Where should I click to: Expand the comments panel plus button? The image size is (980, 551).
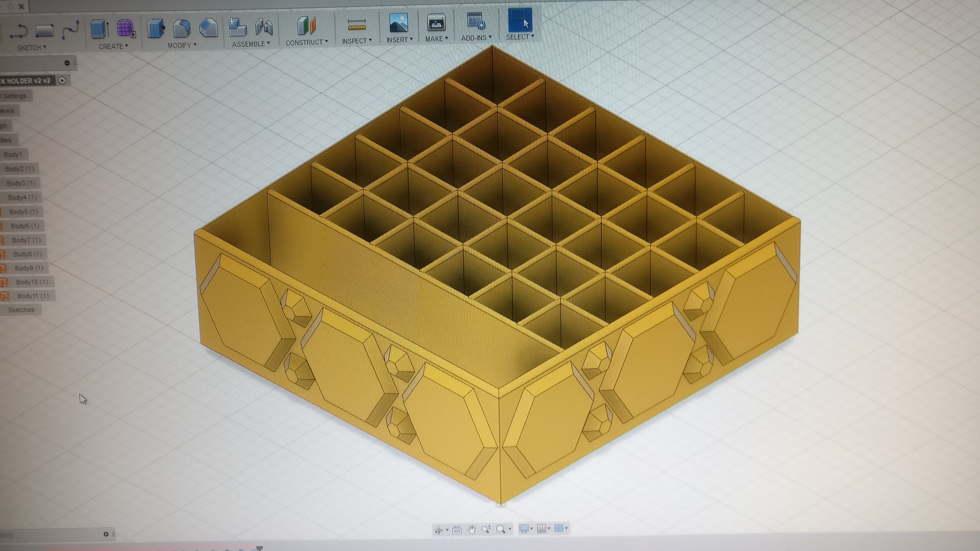(x=106, y=534)
